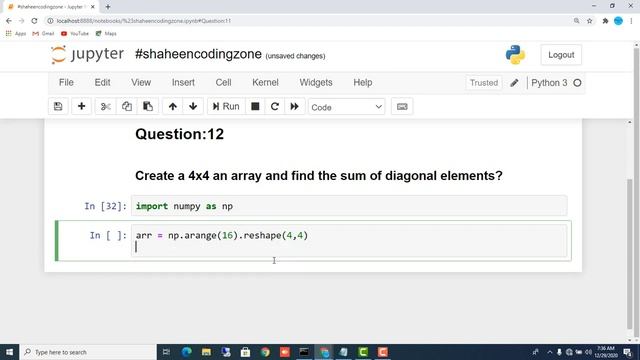Show hidden system tray icons

pos(550,352)
